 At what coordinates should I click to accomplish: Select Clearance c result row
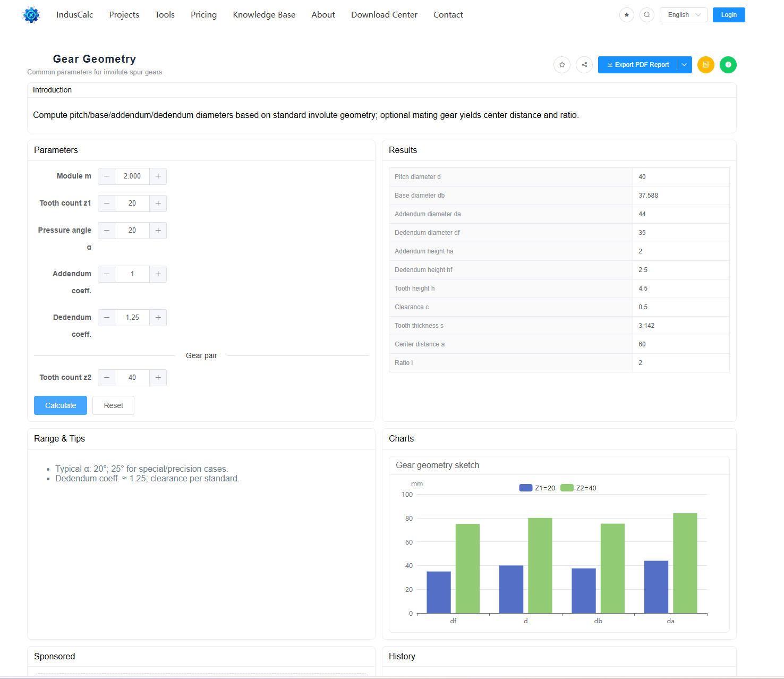559,307
